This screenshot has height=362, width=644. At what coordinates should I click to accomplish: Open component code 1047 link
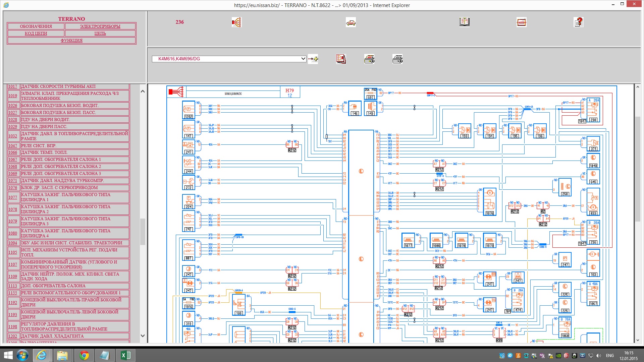click(x=13, y=146)
